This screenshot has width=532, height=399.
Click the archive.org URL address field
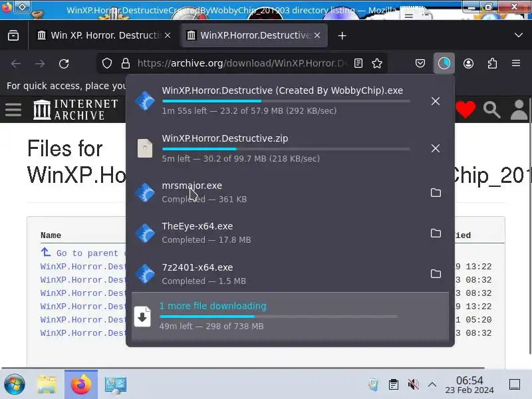pos(242,63)
